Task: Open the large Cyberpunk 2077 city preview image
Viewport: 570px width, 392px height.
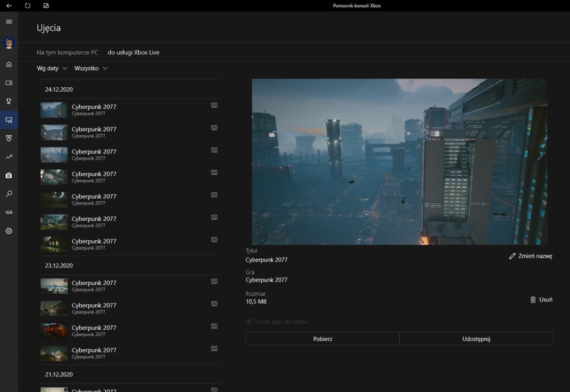Action: coord(400,161)
